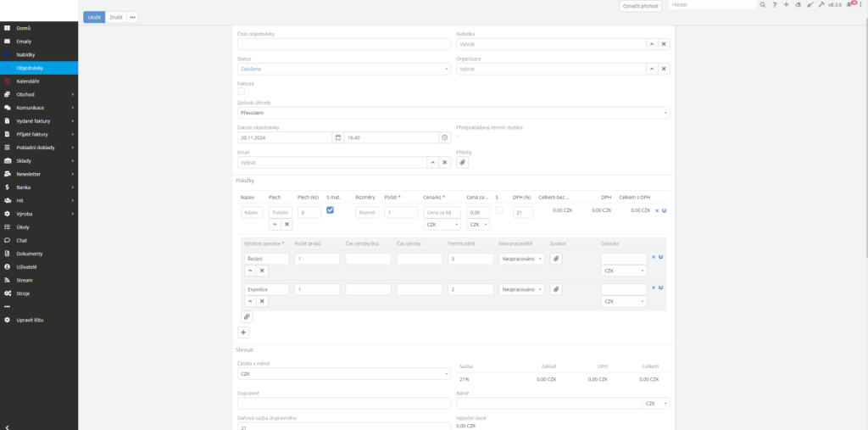Expand the Způsob úhrady payment dropdown
Viewport: 868px width, 430px height.
[453, 112]
